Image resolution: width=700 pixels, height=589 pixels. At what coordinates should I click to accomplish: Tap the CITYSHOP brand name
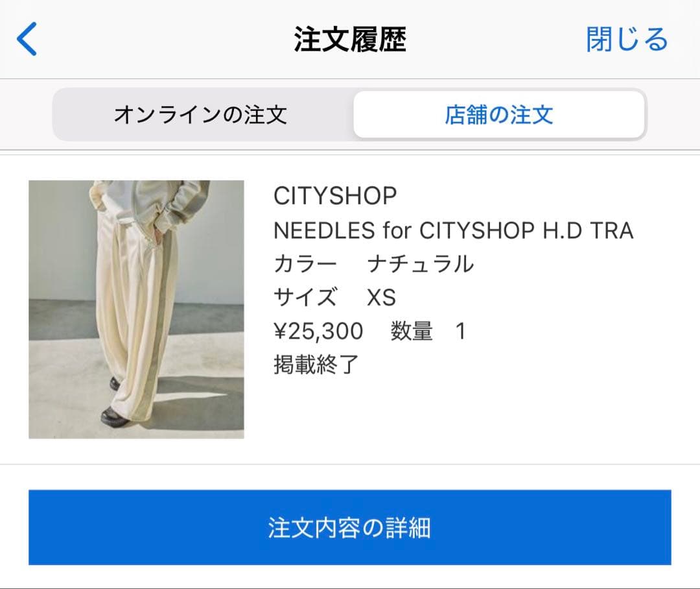(335, 196)
